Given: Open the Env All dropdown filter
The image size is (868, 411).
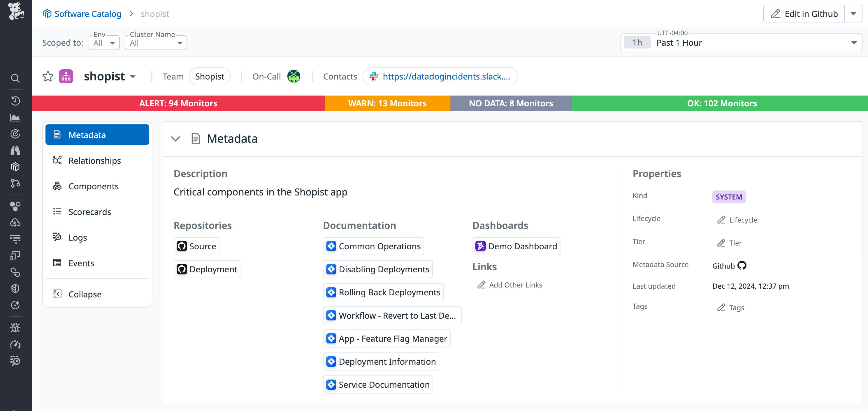Looking at the screenshot, I should click(104, 43).
